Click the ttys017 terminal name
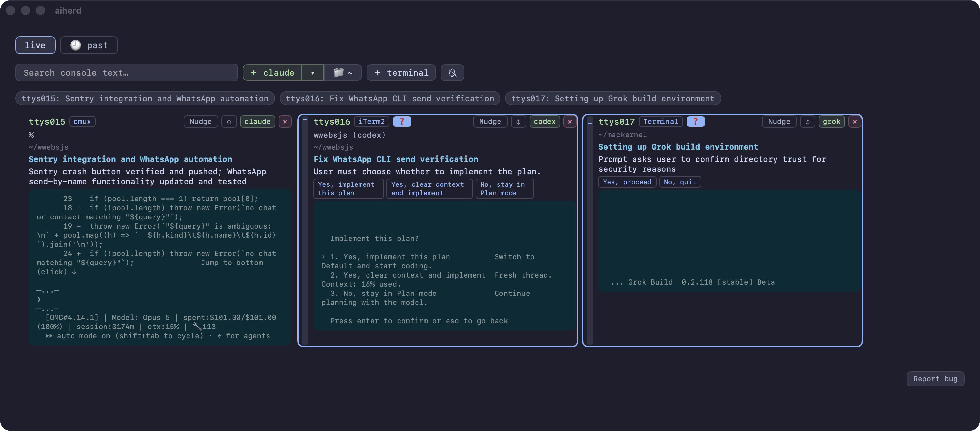The image size is (980, 431). pyautogui.click(x=616, y=122)
